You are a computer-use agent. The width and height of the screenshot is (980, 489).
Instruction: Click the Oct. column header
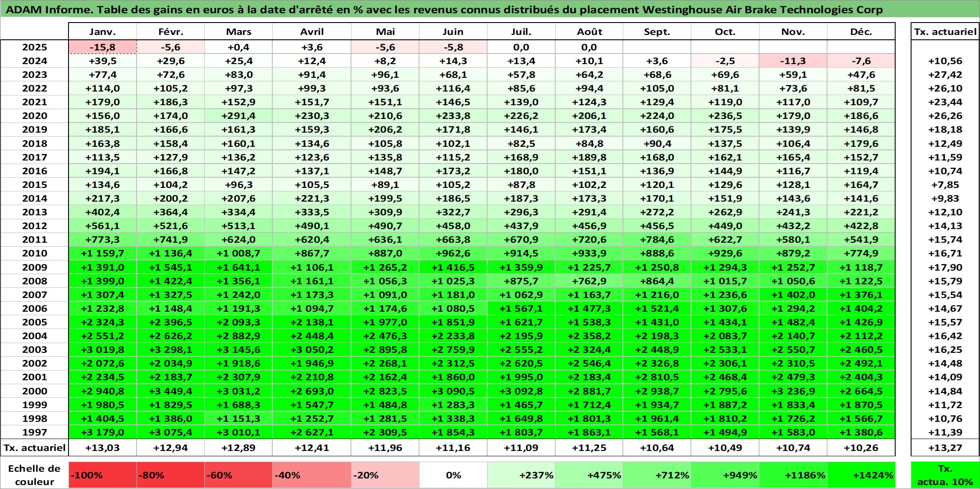point(725,31)
